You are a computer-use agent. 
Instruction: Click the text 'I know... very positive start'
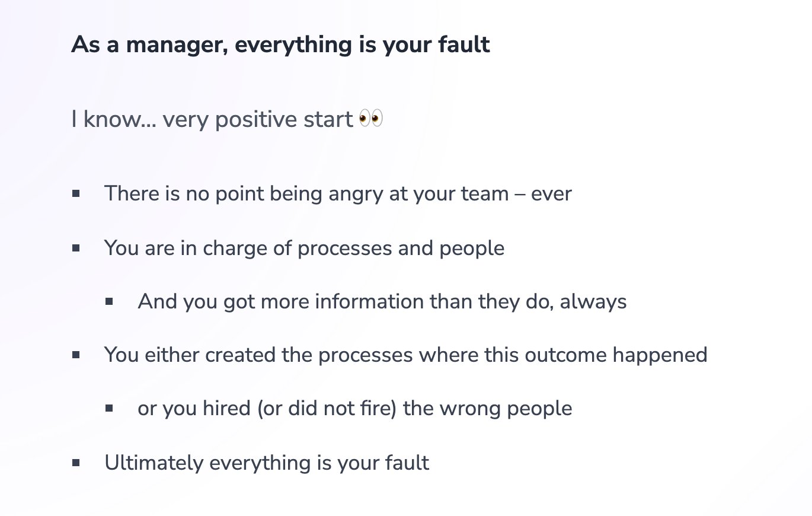pos(212,120)
